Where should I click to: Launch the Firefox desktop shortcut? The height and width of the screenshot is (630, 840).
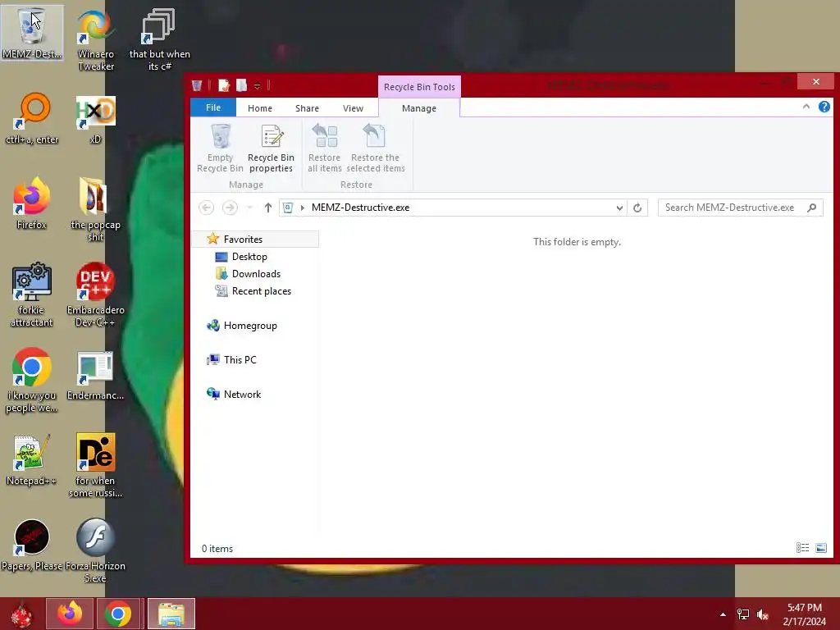32,203
